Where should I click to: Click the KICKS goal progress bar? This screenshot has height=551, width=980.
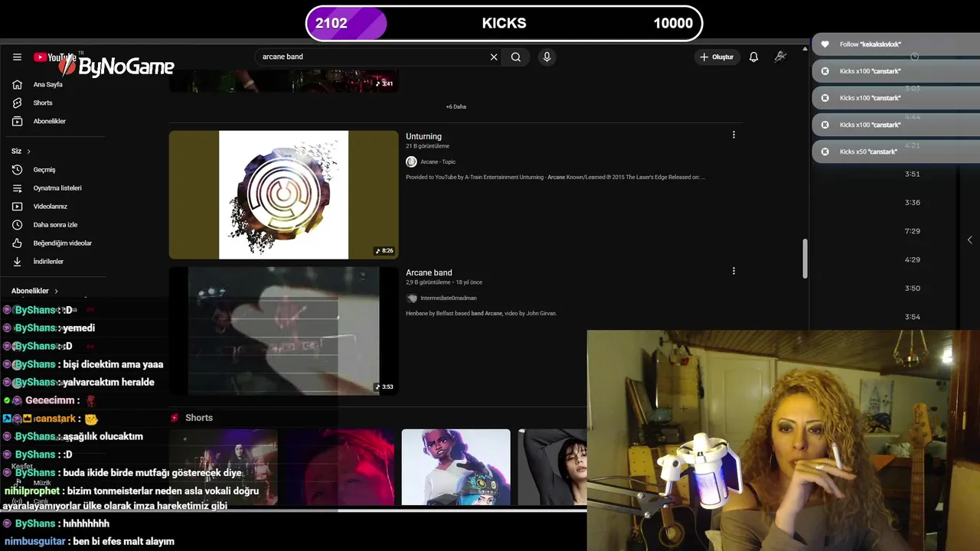(504, 24)
